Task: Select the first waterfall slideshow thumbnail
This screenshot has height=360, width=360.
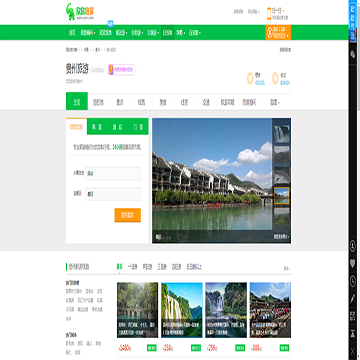Action: pyautogui.click(x=282, y=133)
